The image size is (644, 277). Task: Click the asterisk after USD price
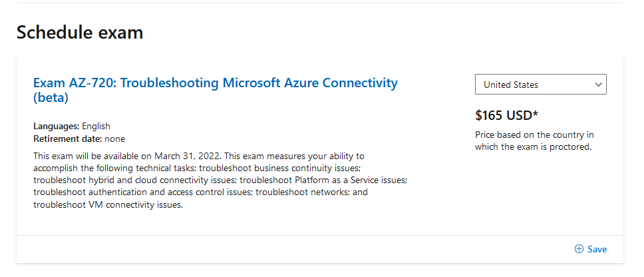click(535, 114)
